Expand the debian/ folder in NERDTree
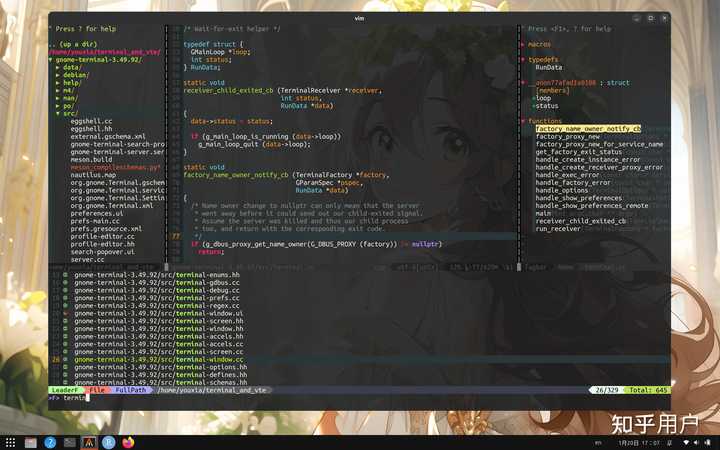The image size is (720, 450). pyautogui.click(x=58, y=75)
